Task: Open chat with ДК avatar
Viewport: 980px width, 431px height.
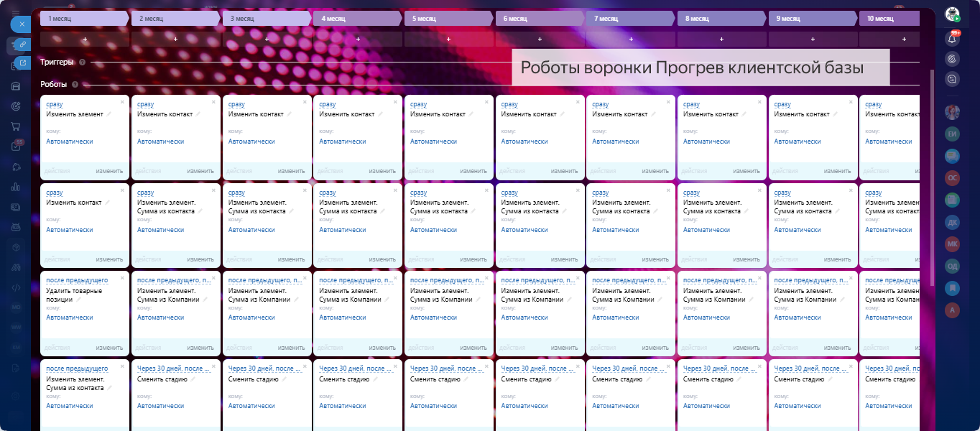Action: pos(953,222)
